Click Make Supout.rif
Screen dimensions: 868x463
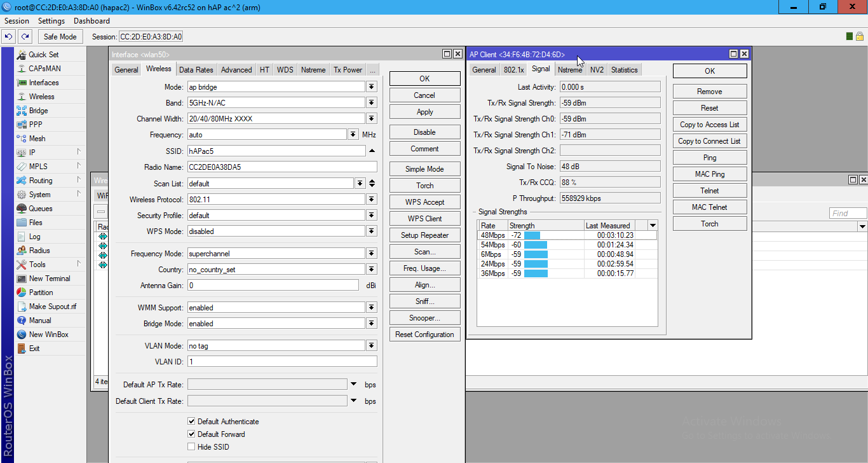pyautogui.click(x=50, y=307)
